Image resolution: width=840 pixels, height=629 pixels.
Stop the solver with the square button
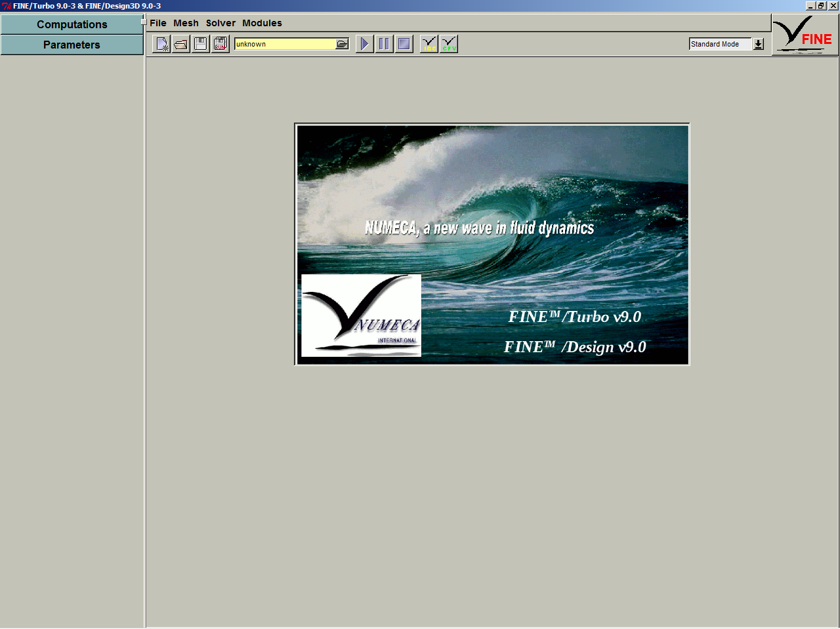coord(404,44)
